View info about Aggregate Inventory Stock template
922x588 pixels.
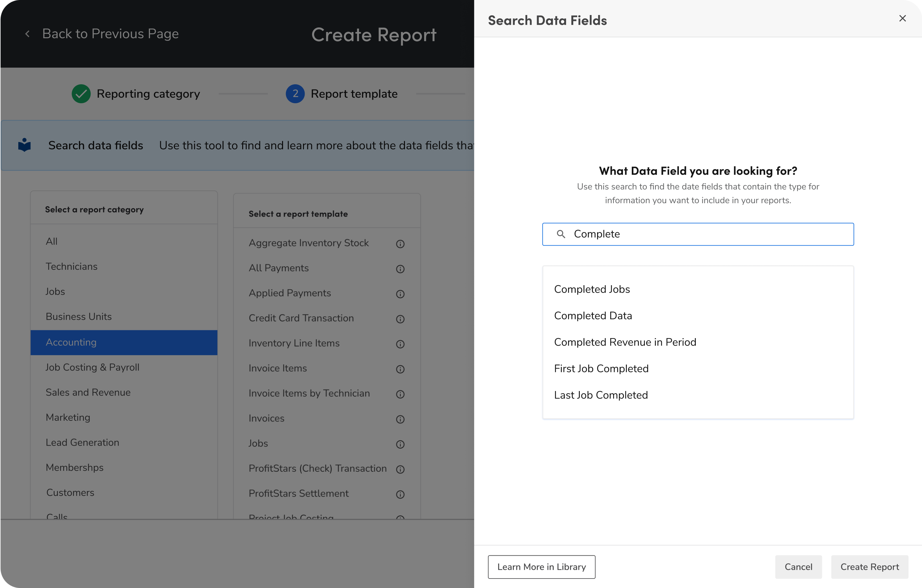pyautogui.click(x=400, y=243)
